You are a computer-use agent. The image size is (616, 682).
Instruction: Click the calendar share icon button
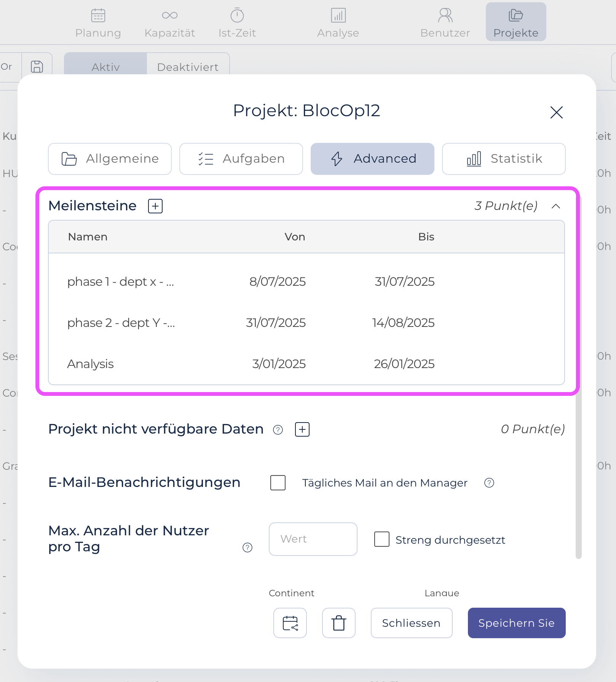[290, 623]
